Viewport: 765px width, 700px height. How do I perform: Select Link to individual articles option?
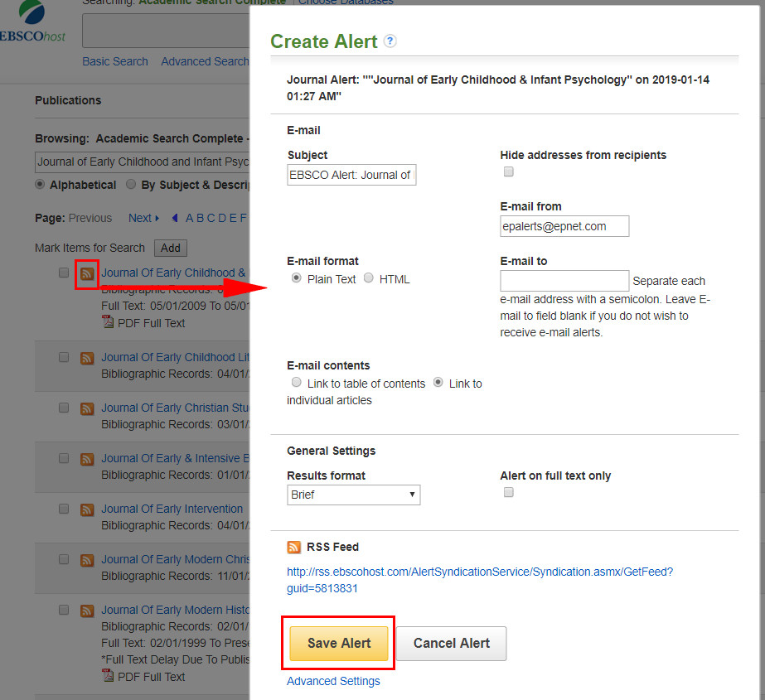[438, 383]
